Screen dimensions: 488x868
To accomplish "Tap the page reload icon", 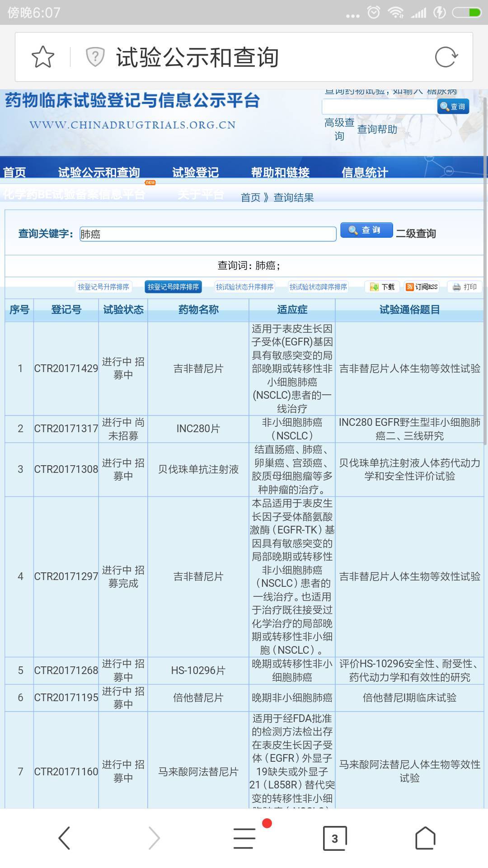I will 446,57.
